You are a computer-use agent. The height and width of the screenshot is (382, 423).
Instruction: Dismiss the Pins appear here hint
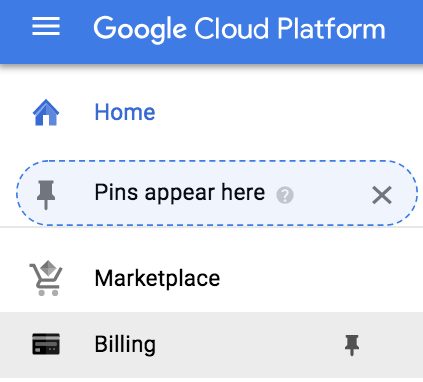click(x=382, y=195)
